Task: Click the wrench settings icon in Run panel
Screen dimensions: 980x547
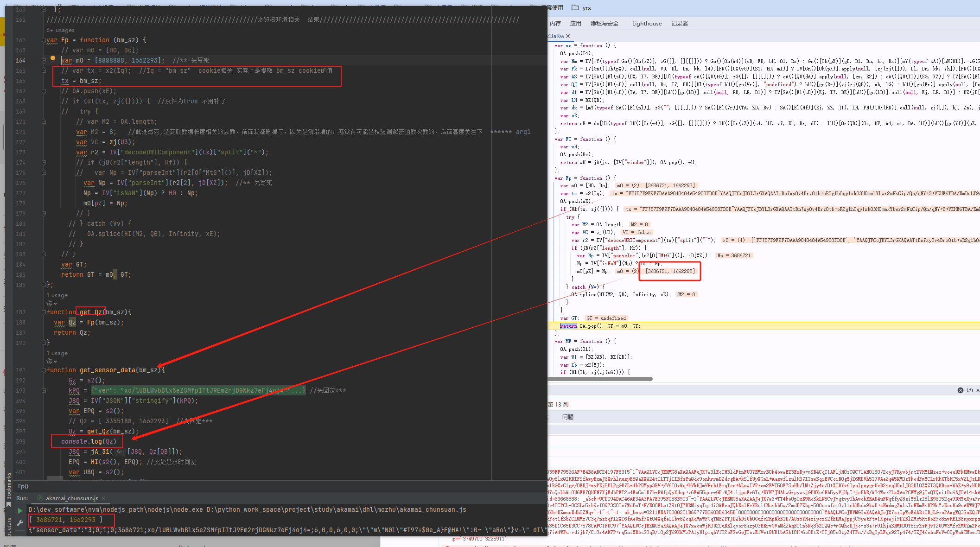Action: coord(20,522)
